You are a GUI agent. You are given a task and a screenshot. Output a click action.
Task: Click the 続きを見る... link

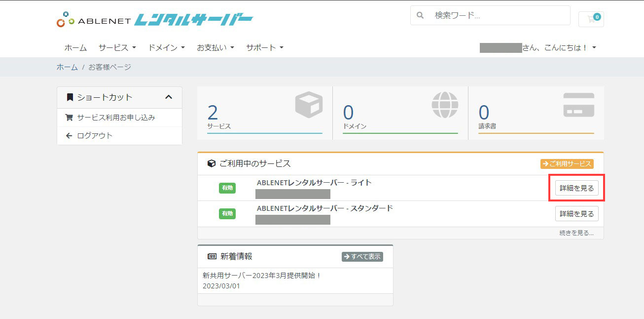tap(576, 233)
